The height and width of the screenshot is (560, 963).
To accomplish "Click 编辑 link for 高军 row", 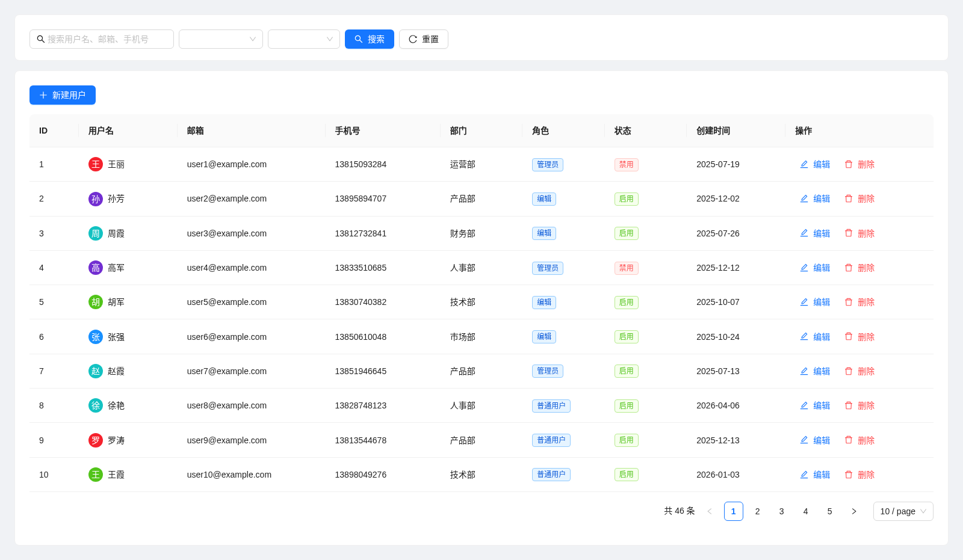I will [x=815, y=268].
